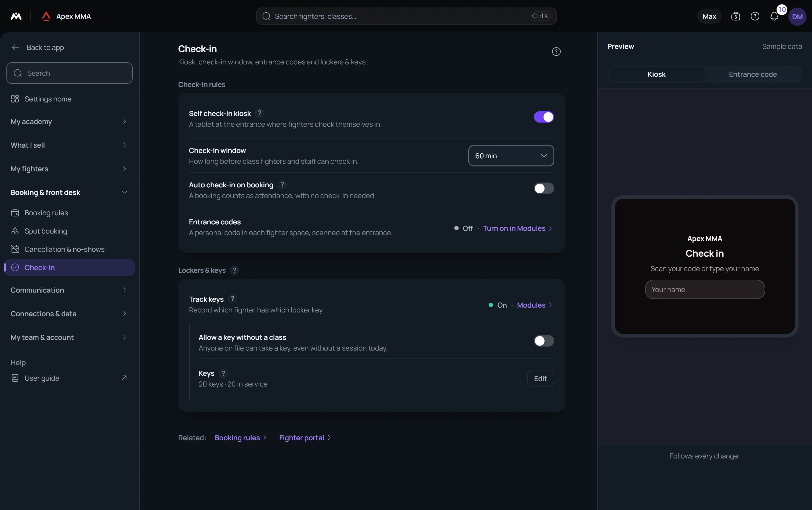Screen dimensions: 812x510
Task: Open the home logo icon at top left
Action: tap(16, 16)
